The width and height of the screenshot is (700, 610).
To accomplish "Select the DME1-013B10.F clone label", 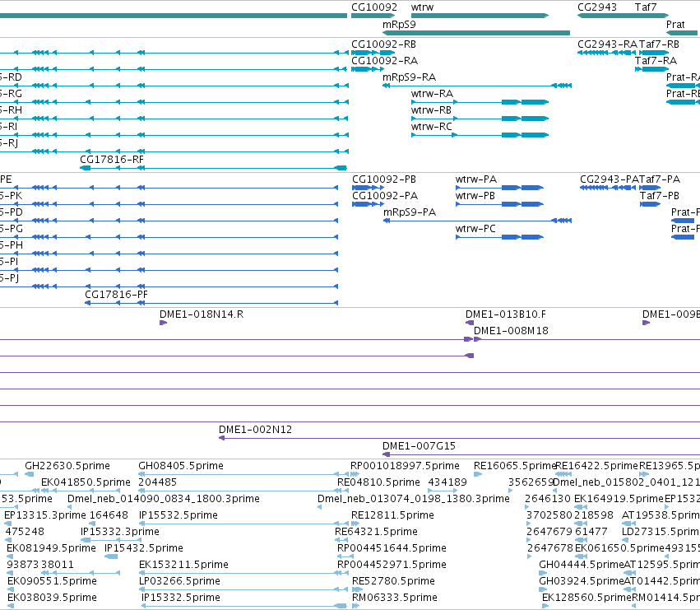I will click(505, 314).
